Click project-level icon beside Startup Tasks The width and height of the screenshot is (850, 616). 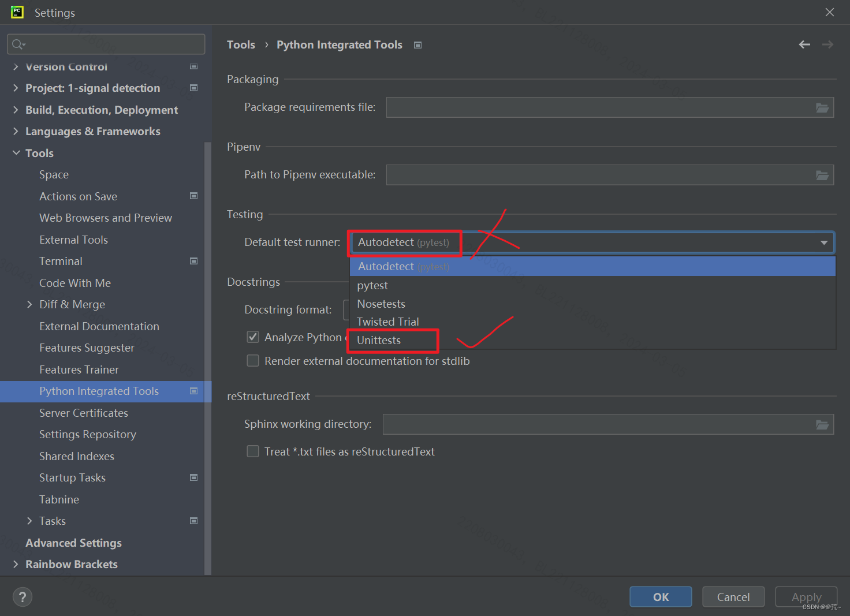pos(194,477)
